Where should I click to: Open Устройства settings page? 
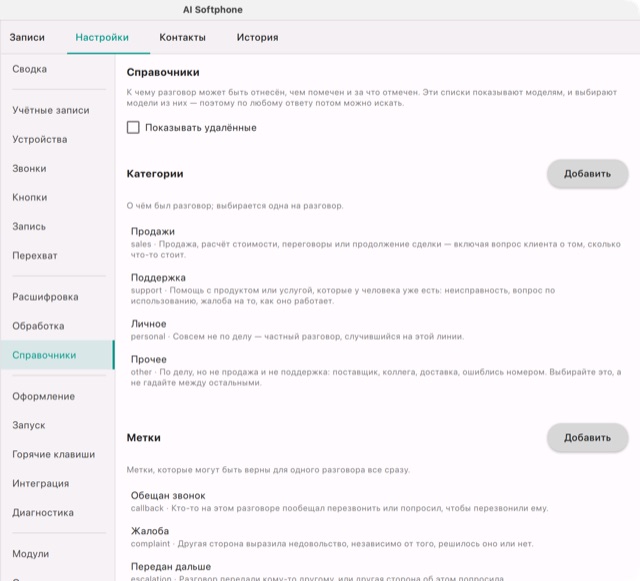pyautogui.click(x=57, y=139)
